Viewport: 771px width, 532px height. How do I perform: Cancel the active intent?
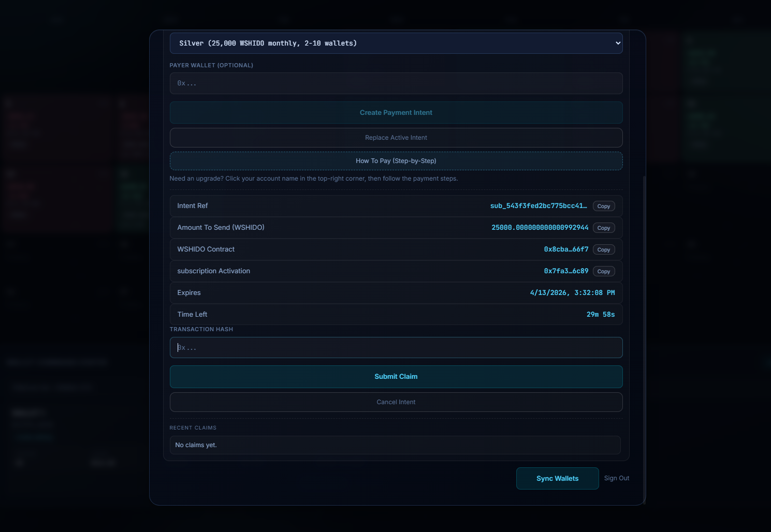click(396, 402)
